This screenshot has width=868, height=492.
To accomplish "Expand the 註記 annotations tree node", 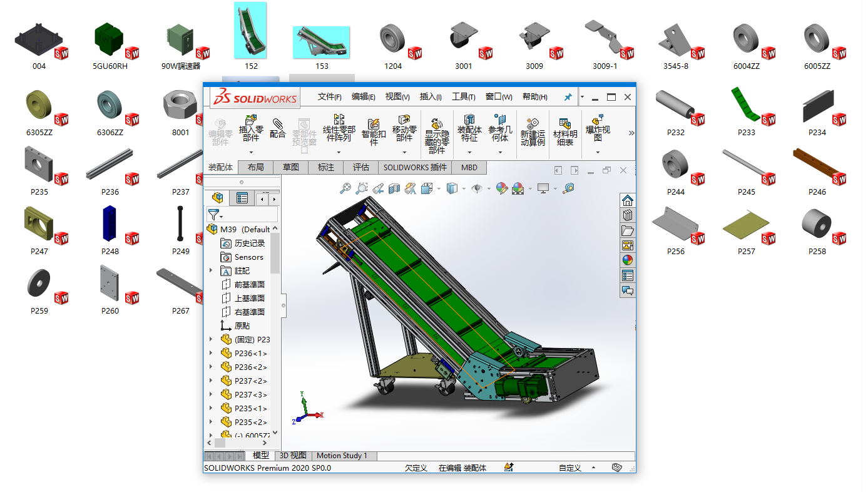I will (x=211, y=270).
